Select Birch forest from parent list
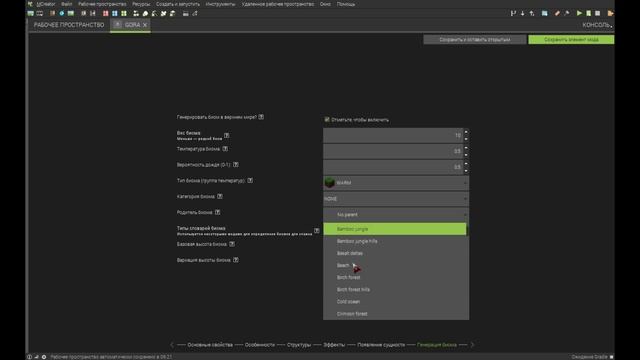 (395, 278)
